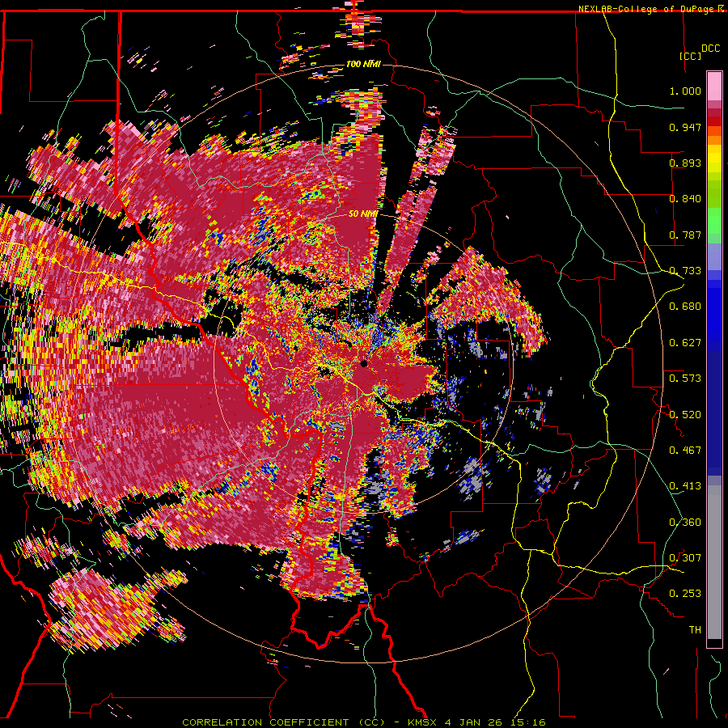Select the 0.307 scale value

tap(685, 558)
